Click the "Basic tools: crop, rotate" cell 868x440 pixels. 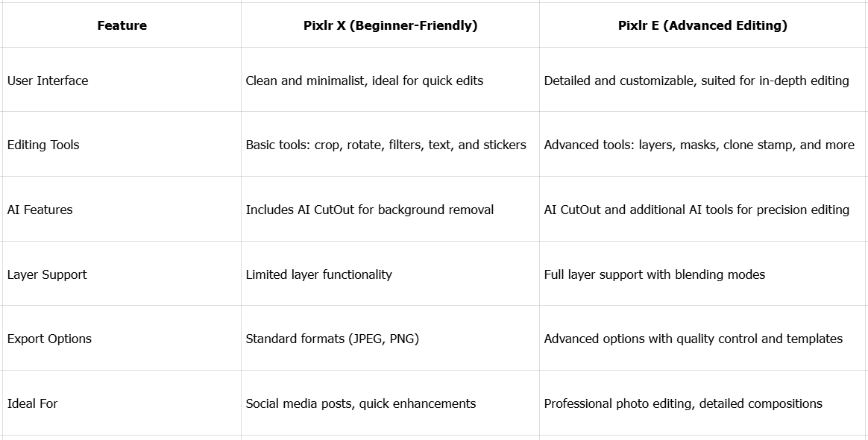[x=386, y=145]
